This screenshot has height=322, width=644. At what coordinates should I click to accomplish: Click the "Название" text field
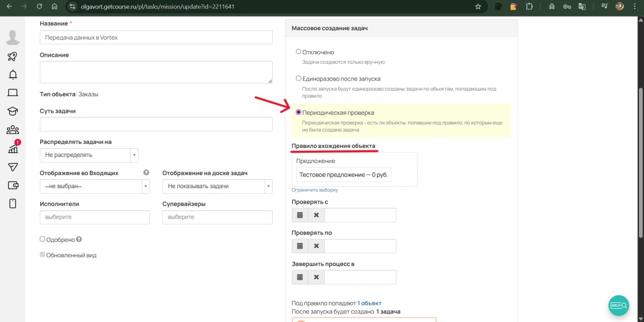(156, 38)
